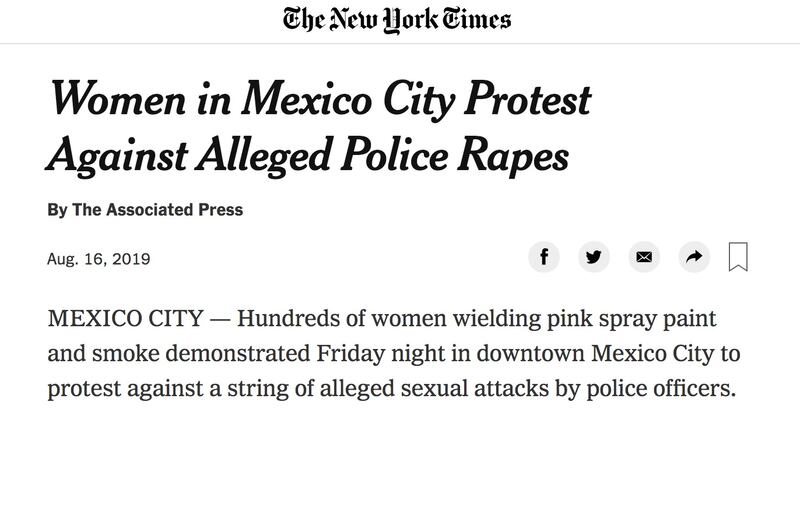Screen dimensions: 800x529
Task: Click the word "By" in the byline
Action: tap(57, 210)
